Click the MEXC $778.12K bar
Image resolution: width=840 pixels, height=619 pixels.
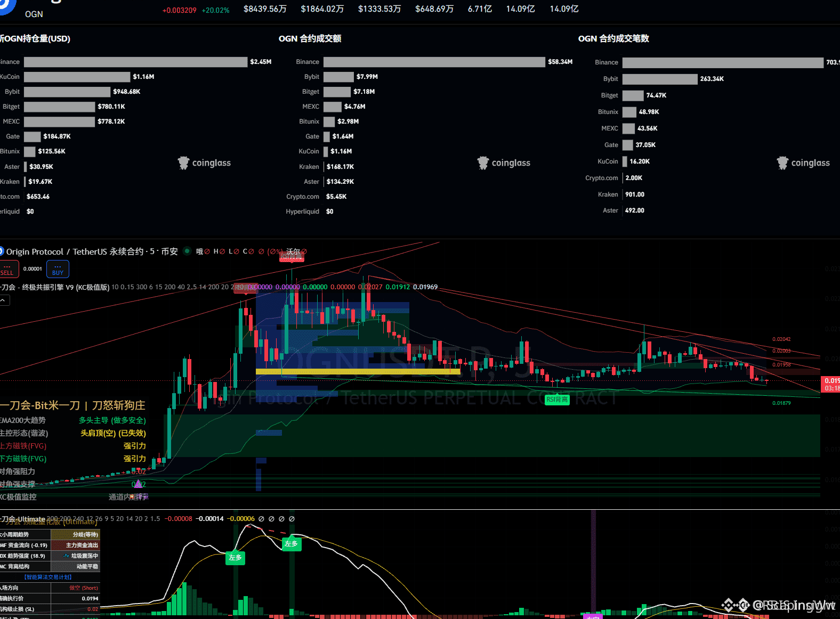(60, 121)
